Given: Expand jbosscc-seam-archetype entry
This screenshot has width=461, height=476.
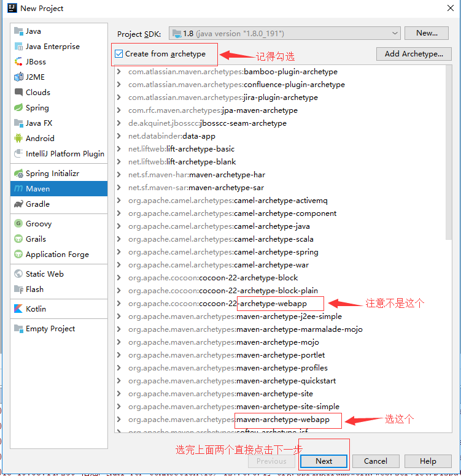Looking at the screenshot, I should (119, 123).
